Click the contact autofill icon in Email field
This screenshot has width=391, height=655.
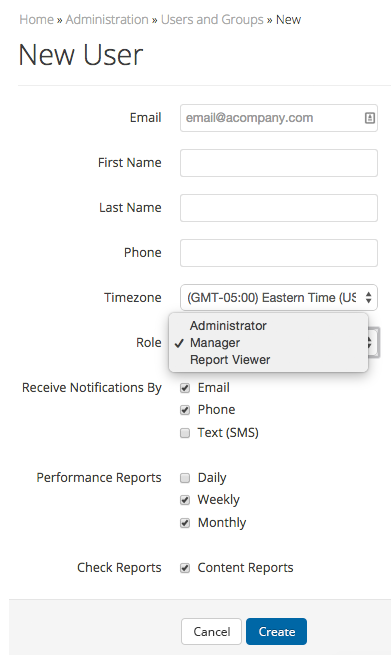(370, 118)
